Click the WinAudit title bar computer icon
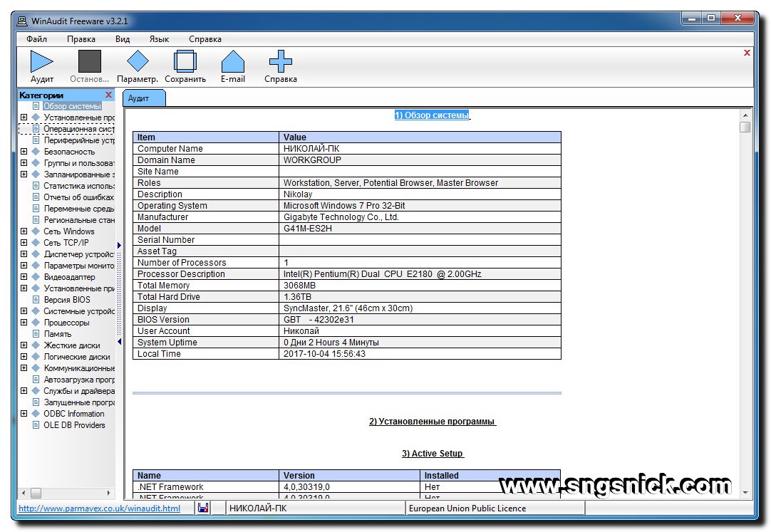This screenshot has width=771, height=532. pyautogui.click(x=22, y=21)
